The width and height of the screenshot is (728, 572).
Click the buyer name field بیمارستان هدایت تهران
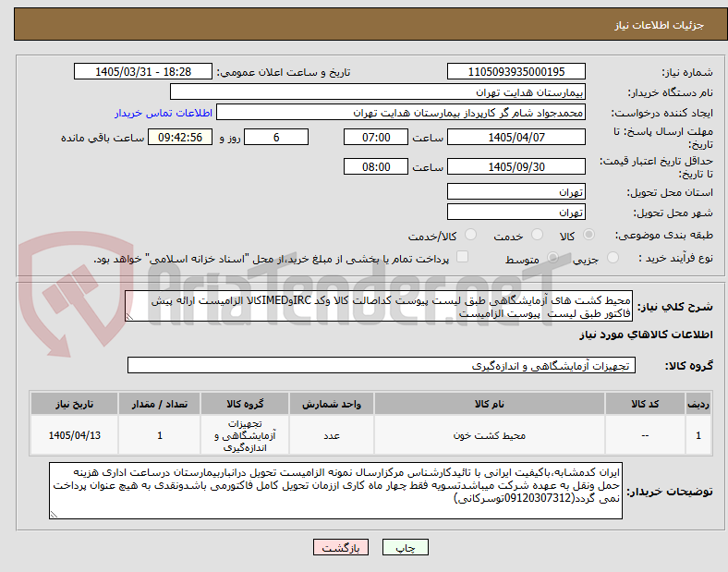378,91
